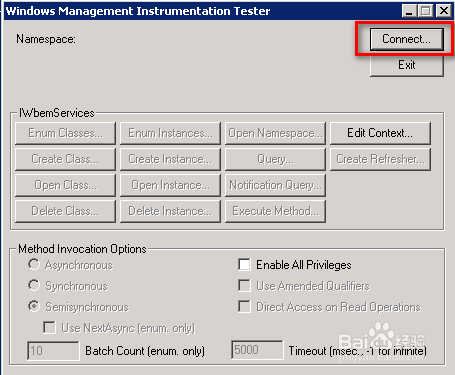
Task: Maximize the WMI Tester window
Action: click(x=425, y=11)
